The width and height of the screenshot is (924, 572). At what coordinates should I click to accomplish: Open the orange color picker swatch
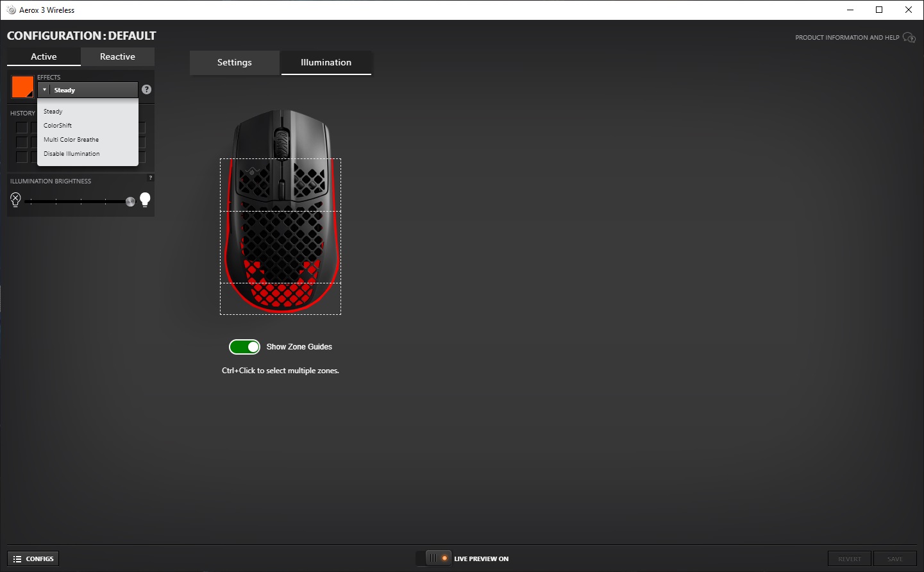[x=22, y=87]
